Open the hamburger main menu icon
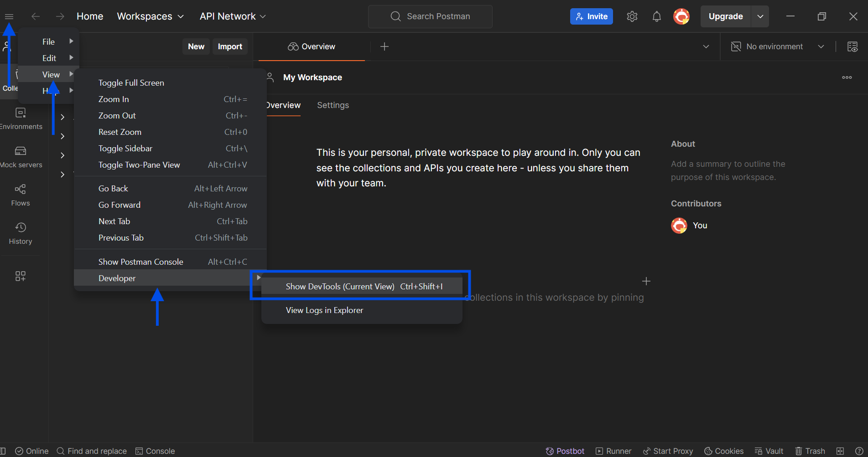The width and height of the screenshot is (868, 457). coord(9,16)
